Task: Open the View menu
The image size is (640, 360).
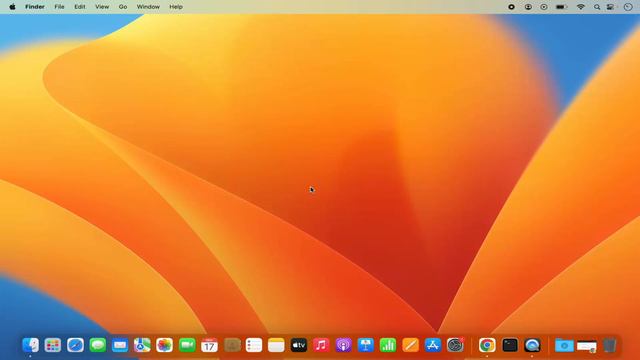Action: point(102,7)
